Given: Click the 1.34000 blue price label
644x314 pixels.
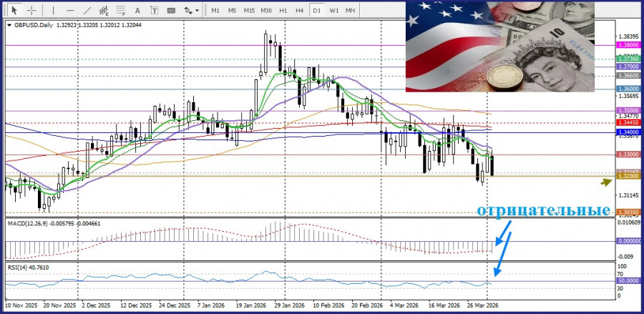Looking at the screenshot, I should click(x=628, y=132).
